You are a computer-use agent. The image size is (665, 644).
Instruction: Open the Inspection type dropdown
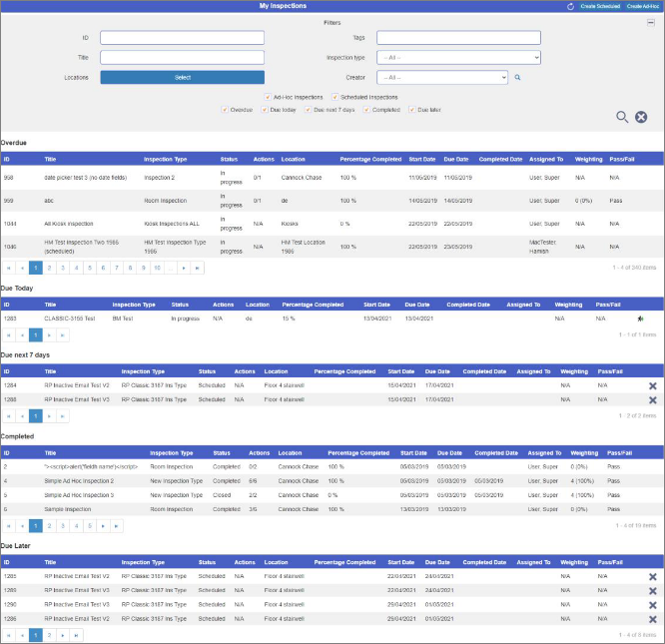pos(458,58)
